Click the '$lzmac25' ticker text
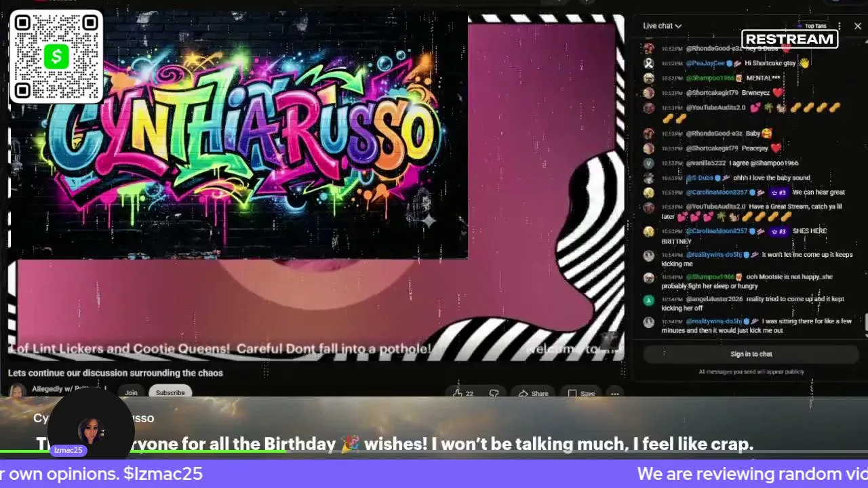The image size is (868, 488). [163, 474]
